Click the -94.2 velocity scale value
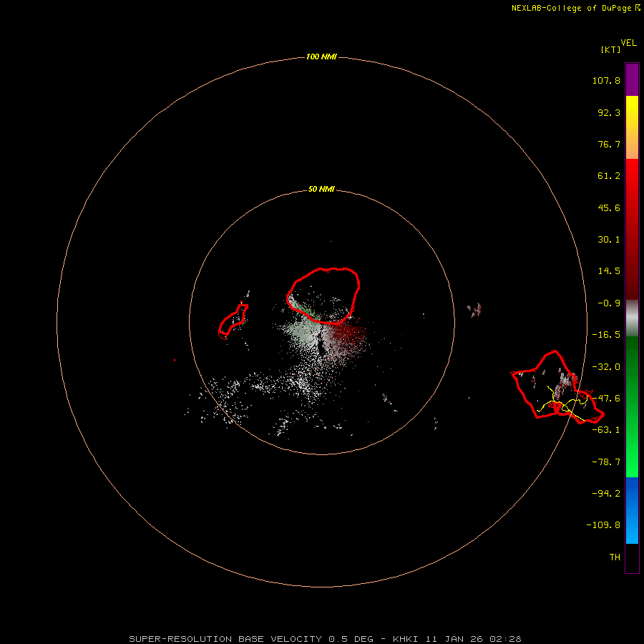Screen dimensions: 644x644 [606, 493]
